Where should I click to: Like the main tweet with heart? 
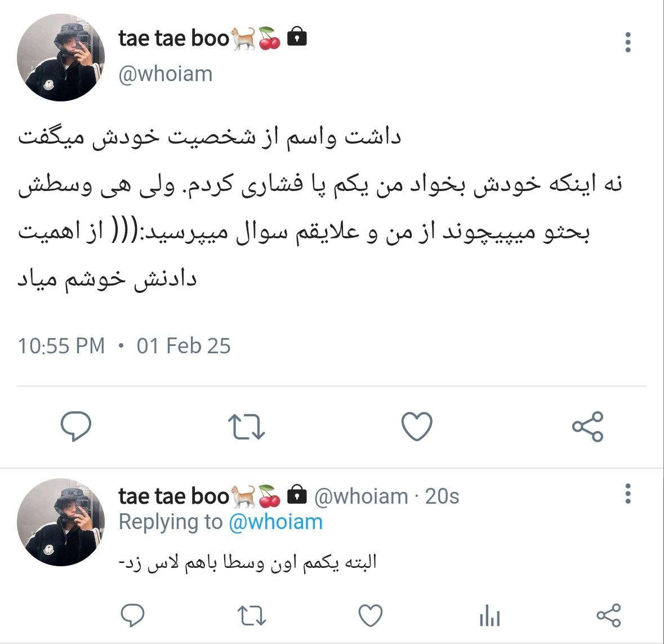click(x=417, y=426)
